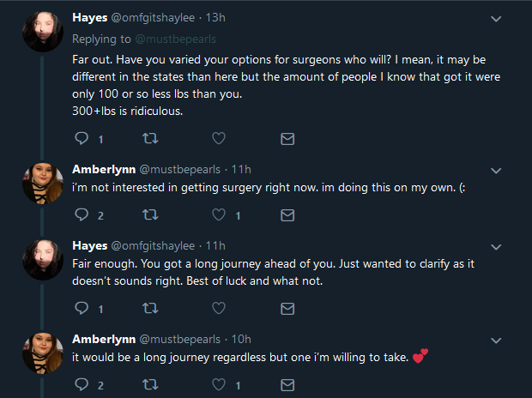The image size is (532, 398).
Task: Retweet Hayes' tweet about surgeons
Action: click(x=150, y=138)
